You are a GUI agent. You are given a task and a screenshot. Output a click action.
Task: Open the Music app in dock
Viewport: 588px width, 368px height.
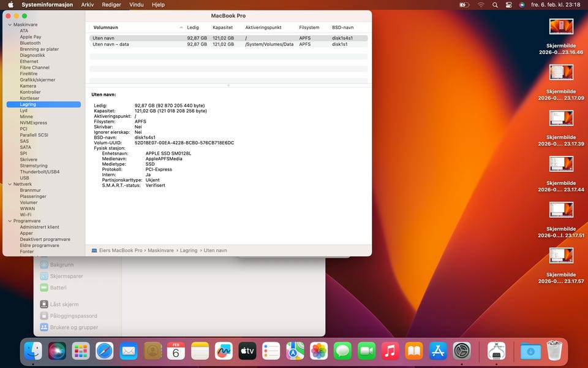[390, 351]
